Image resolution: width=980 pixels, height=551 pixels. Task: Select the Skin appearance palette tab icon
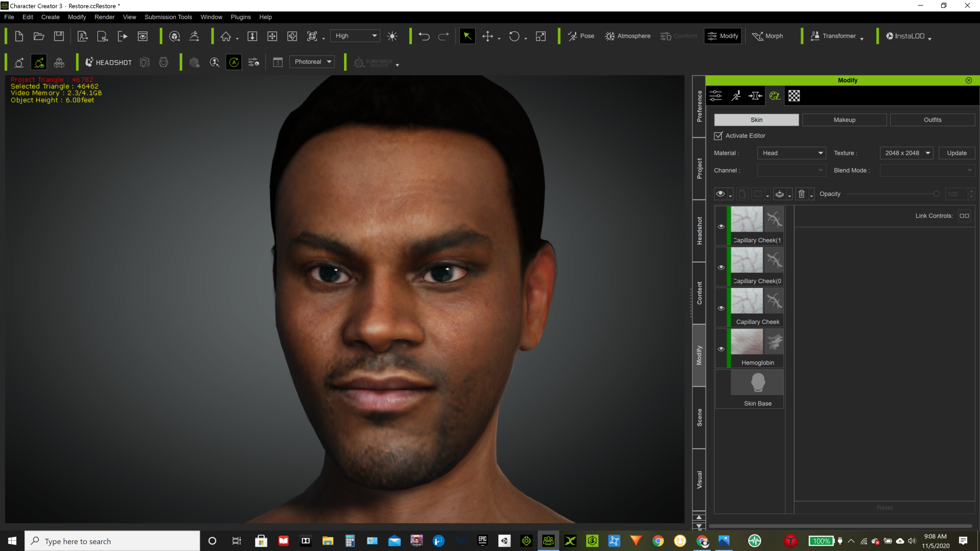775,96
